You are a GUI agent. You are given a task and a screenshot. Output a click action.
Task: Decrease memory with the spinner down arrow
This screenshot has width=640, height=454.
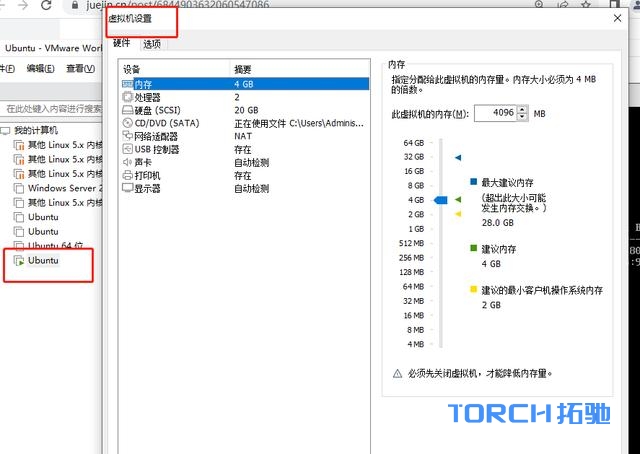click(522, 117)
